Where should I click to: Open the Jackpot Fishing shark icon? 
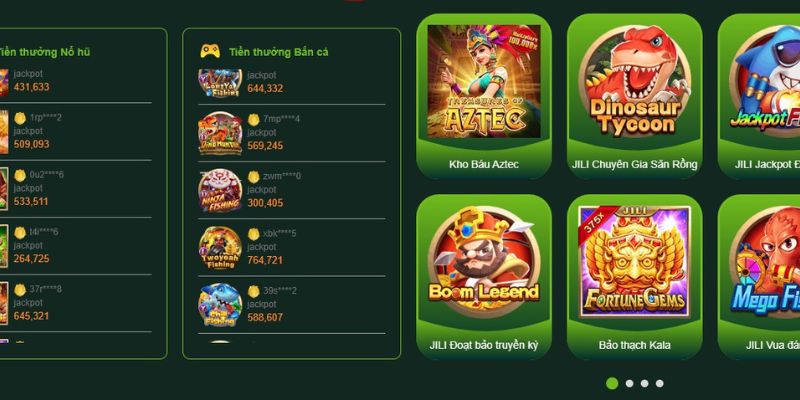point(765,82)
